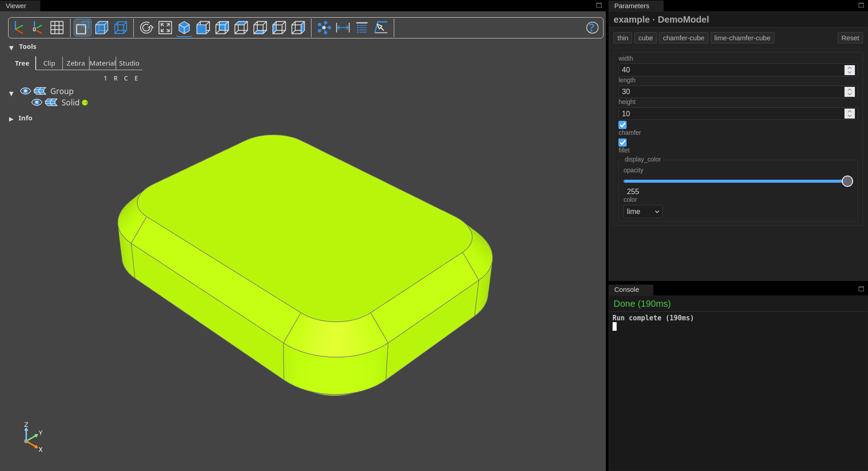Open the help question mark icon

[x=592, y=28]
